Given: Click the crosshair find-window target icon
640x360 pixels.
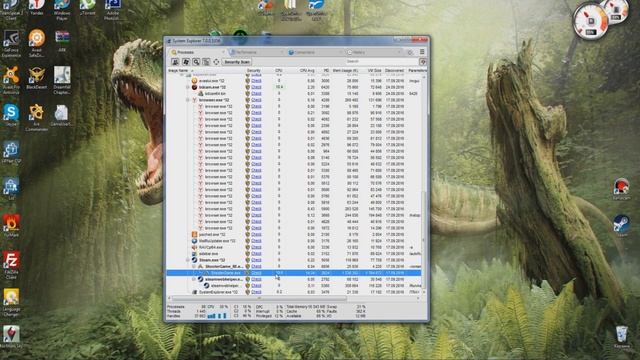Looking at the screenshot, I should [x=216, y=62].
